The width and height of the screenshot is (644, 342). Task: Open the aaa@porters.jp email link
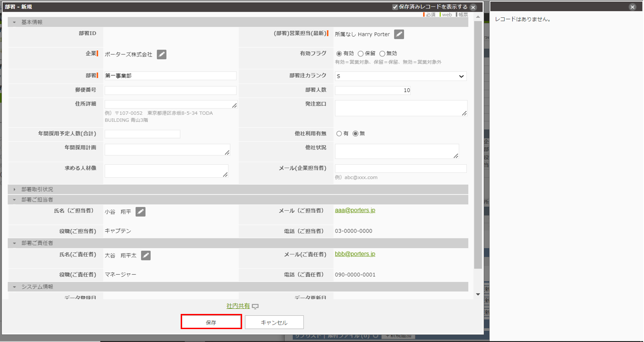tap(355, 210)
